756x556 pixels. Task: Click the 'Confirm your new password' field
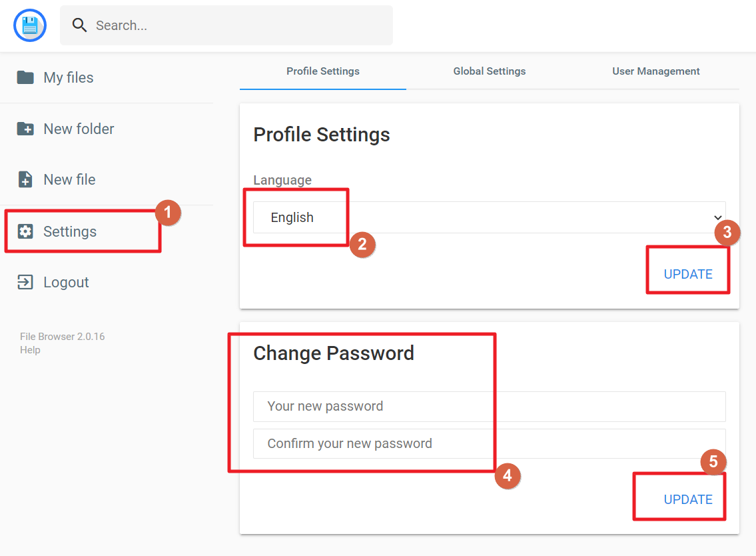click(x=489, y=444)
